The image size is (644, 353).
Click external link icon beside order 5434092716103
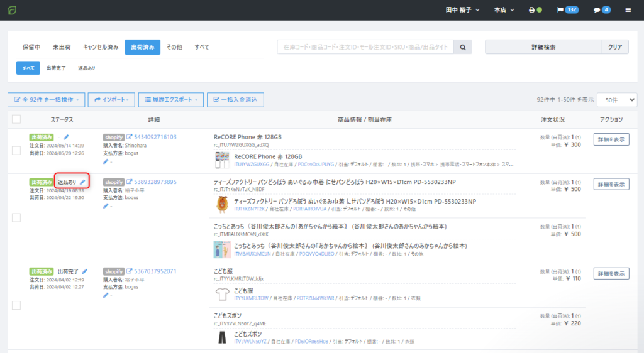pos(130,137)
